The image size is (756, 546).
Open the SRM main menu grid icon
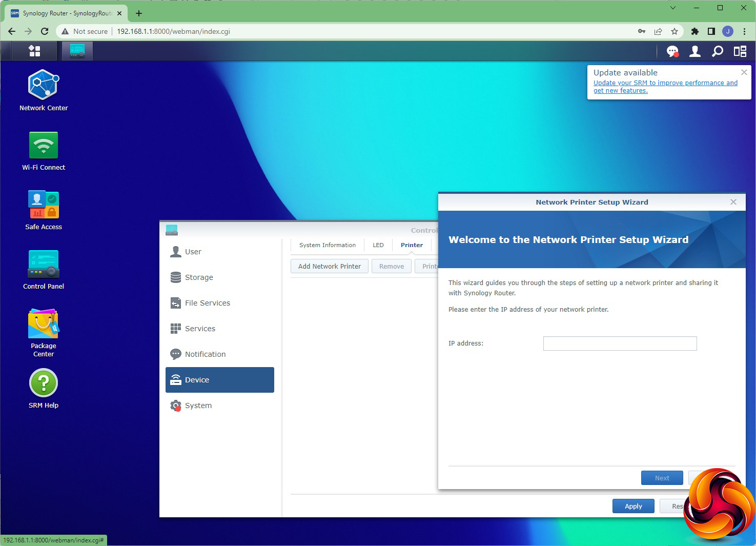tap(34, 51)
